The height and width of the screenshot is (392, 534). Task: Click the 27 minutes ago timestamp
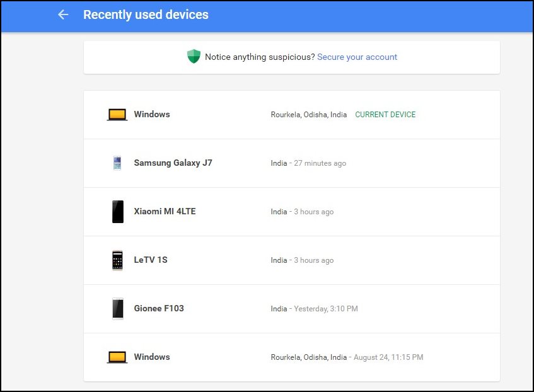[320, 163]
